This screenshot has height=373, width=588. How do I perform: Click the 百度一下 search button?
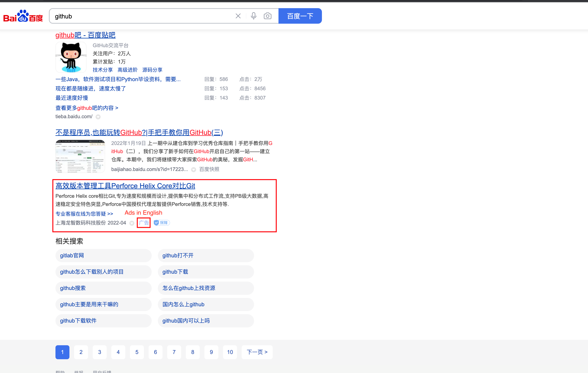click(x=300, y=16)
